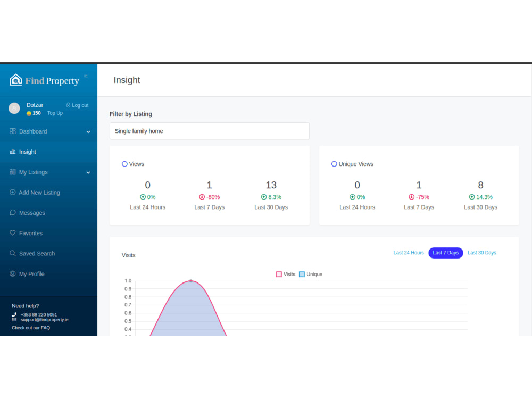Click the phone icon under Need help
This screenshot has width=532, height=399.
pos(14,314)
